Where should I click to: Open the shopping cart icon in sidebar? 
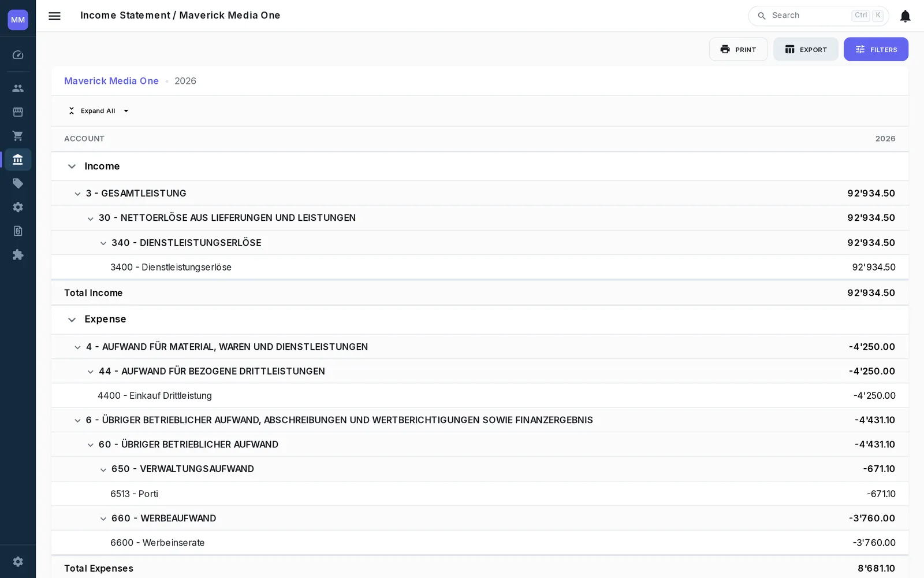[x=18, y=136]
